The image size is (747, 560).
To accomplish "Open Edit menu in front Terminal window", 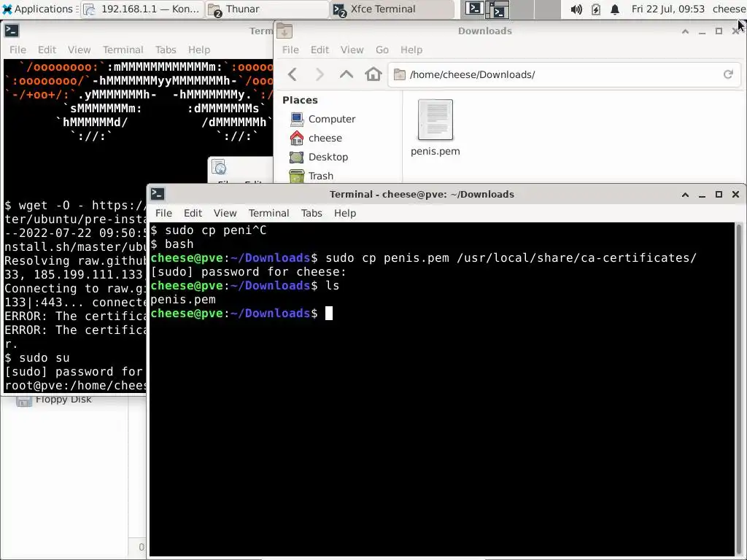I will coord(193,213).
